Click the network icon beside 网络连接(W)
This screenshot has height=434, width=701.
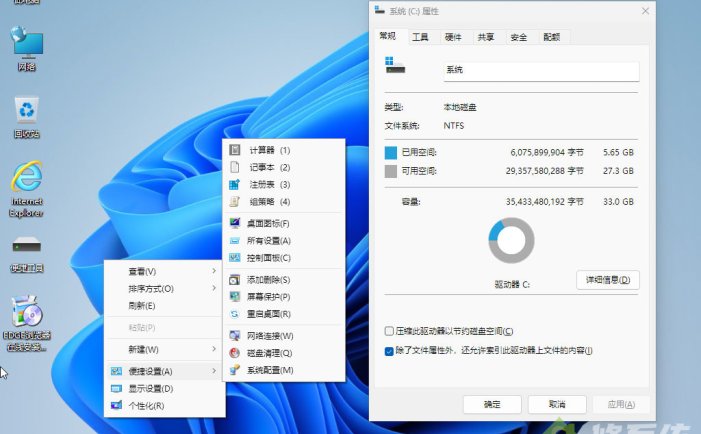(x=235, y=335)
